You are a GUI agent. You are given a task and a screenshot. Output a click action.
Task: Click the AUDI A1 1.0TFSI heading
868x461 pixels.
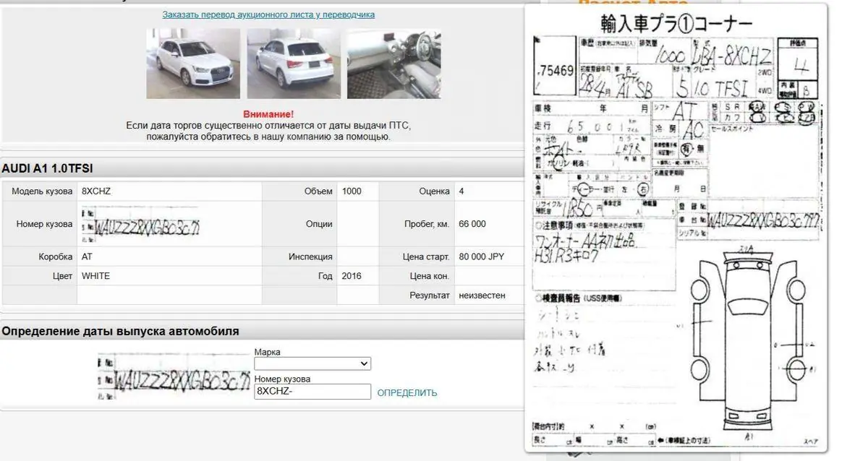coord(48,168)
